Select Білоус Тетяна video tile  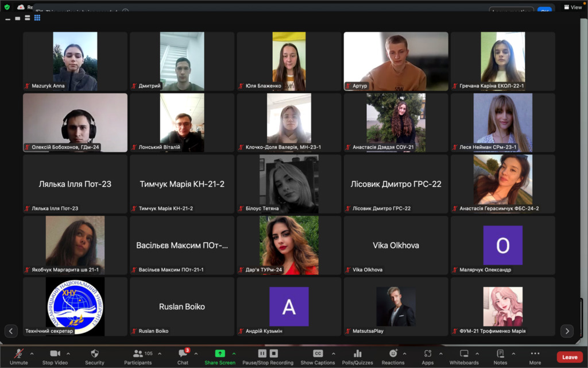pos(289,184)
